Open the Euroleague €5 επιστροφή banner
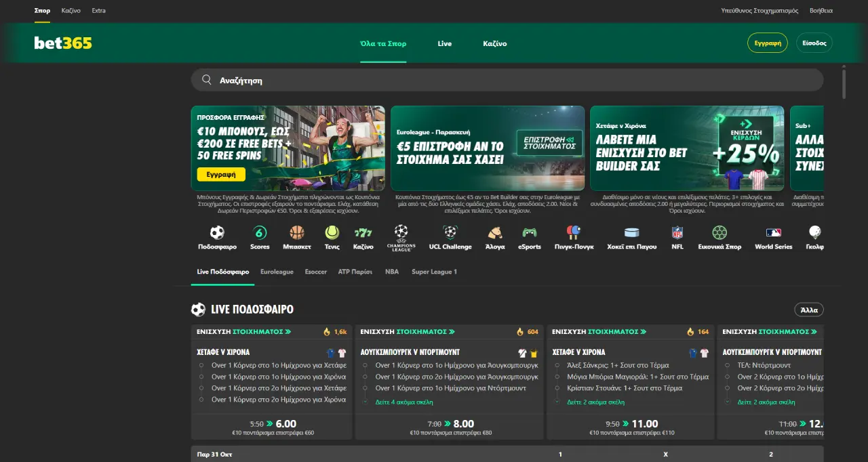The width and height of the screenshot is (868, 462). (x=488, y=148)
